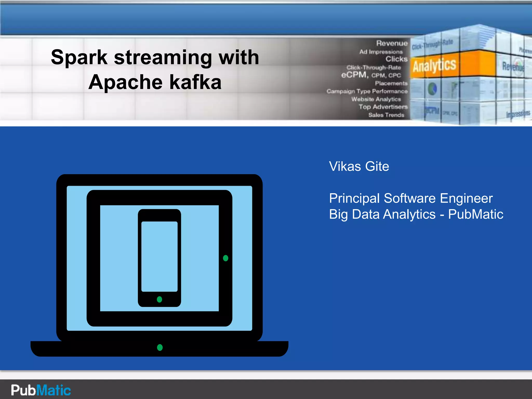Click the Click-Through-Rate cube tile

[x=432, y=45]
